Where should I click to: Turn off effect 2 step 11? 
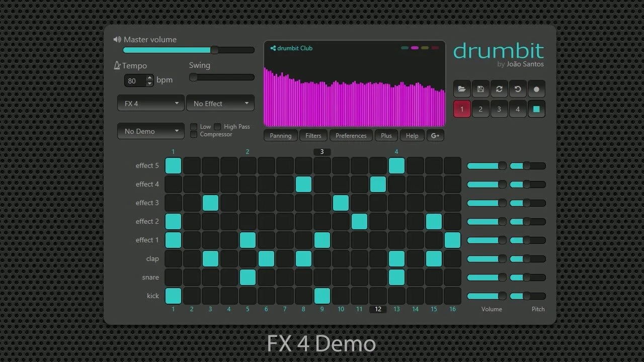359,222
